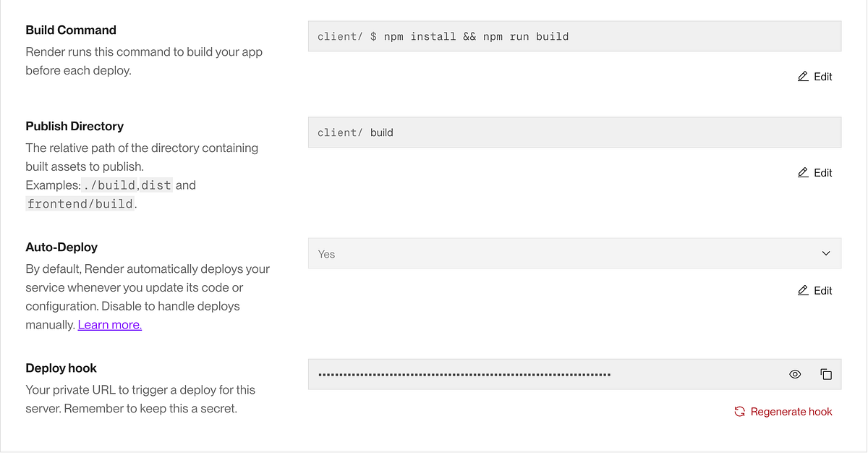Screen dimensions: 868x453
Task: Open the Yes selection menu under Auto-Deploy
Action: [574, 253]
